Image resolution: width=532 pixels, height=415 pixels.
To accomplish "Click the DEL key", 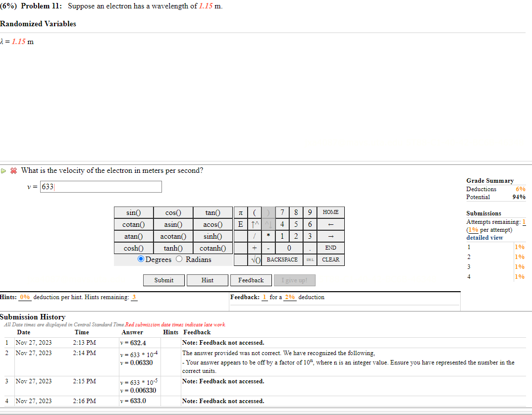I will coord(310,260).
